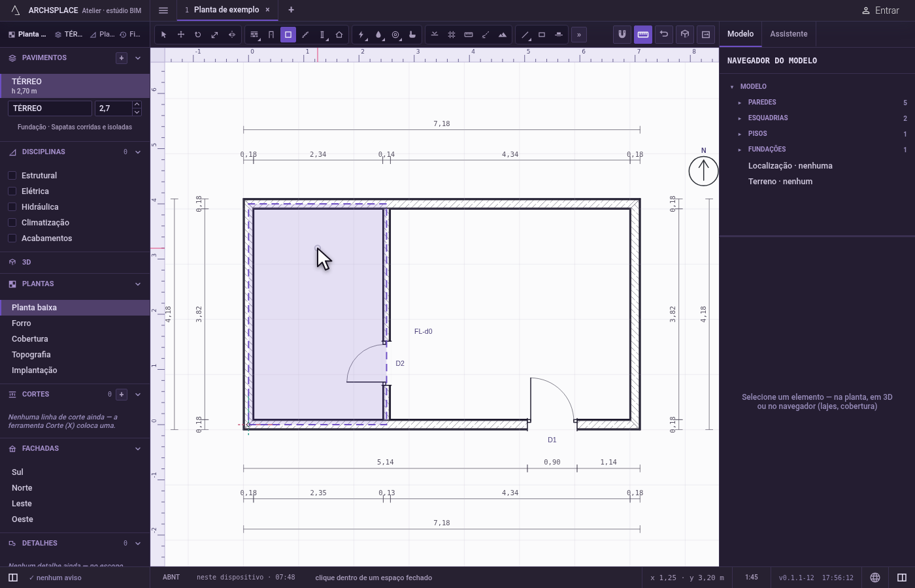This screenshot has height=588, width=915.
Task: Tick the Hidráulica checkbox
Action: tap(12, 207)
